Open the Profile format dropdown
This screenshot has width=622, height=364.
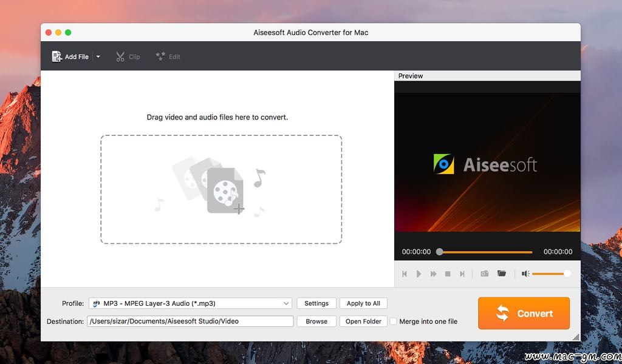click(190, 303)
